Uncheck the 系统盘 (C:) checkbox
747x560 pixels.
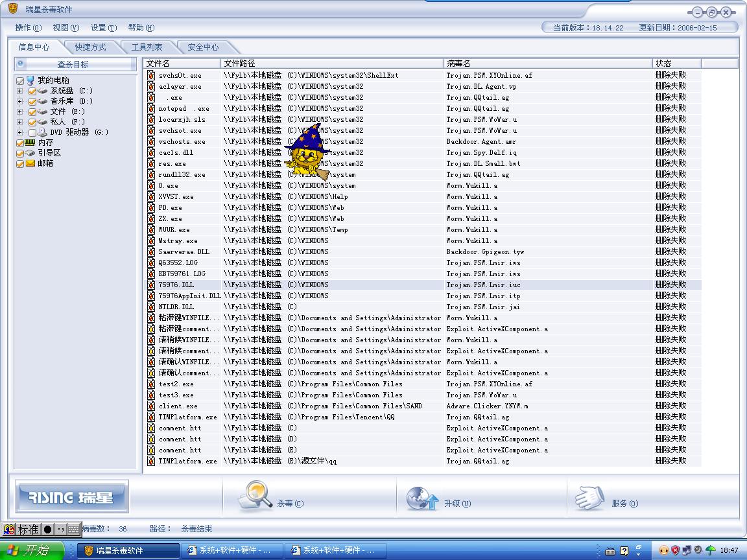(x=32, y=91)
